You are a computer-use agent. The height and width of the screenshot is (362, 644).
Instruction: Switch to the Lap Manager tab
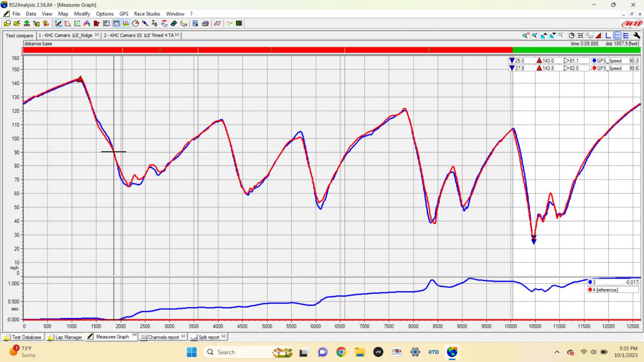point(64,337)
